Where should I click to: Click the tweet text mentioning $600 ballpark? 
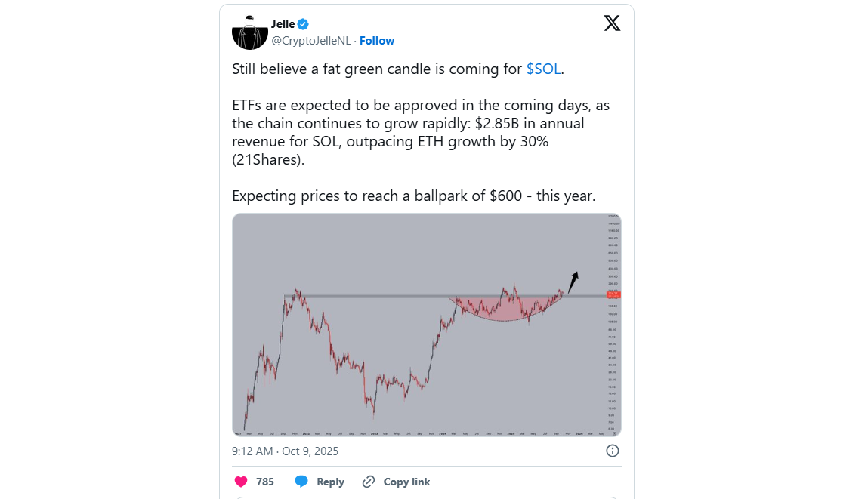pos(413,196)
